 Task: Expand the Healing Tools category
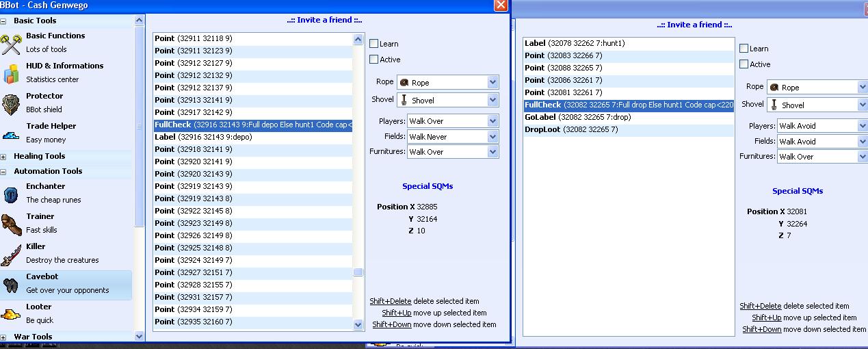tap(3, 157)
